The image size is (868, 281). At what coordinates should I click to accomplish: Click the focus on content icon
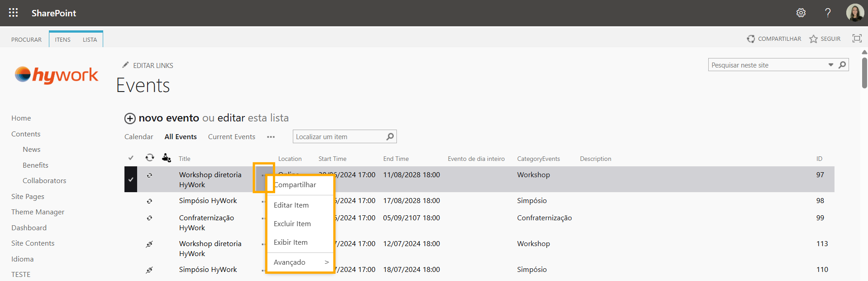857,39
